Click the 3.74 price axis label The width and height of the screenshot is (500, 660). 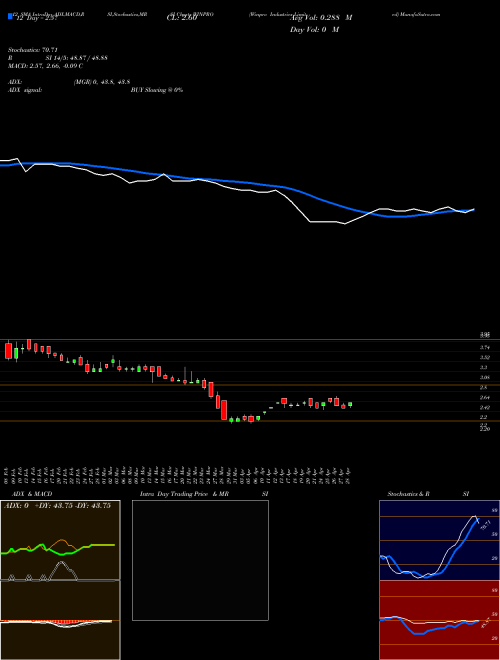pos(485,348)
